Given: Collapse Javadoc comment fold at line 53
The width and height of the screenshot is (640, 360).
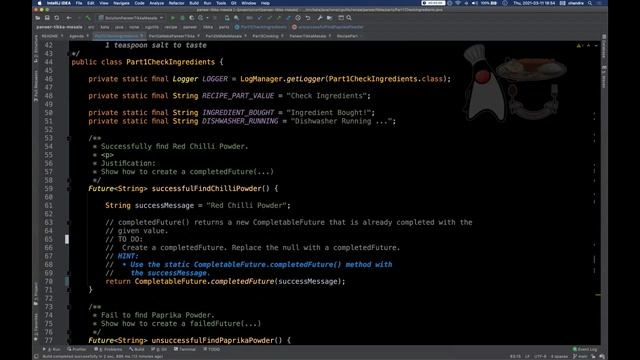Looking at the screenshot, I should tap(69, 138).
